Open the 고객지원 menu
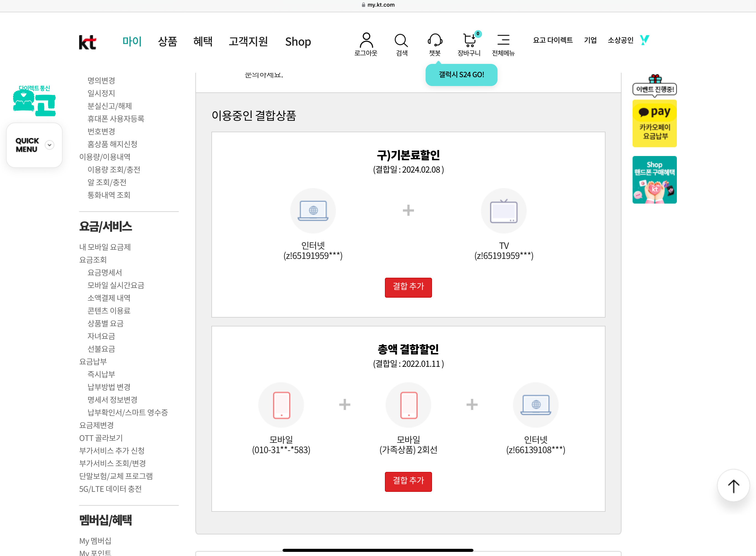The image size is (756, 556). [x=248, y=41]
